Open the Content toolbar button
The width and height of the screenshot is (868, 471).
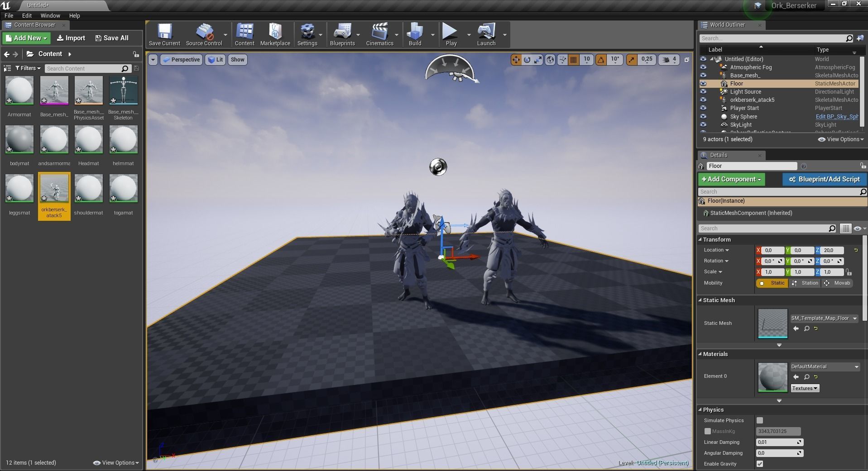tap(245, 34)
